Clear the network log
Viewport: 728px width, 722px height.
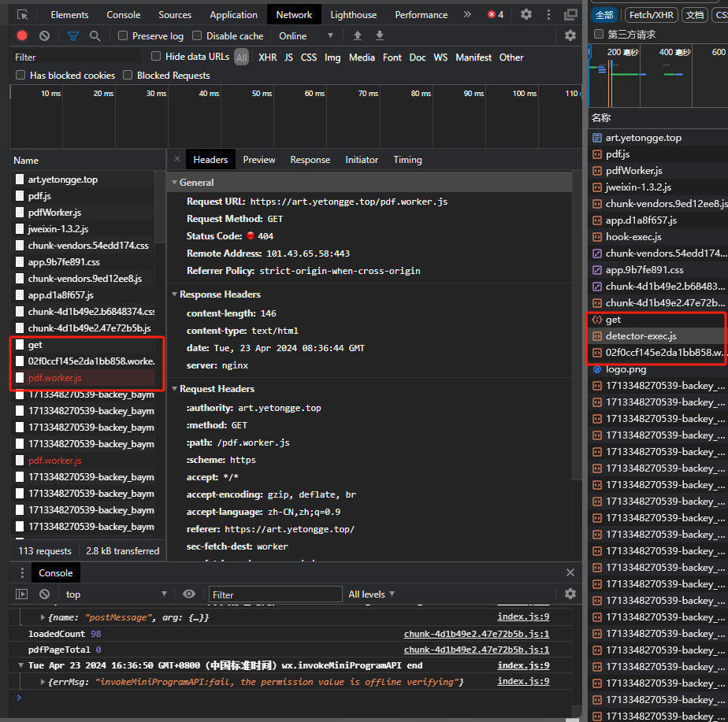(45, 35)
